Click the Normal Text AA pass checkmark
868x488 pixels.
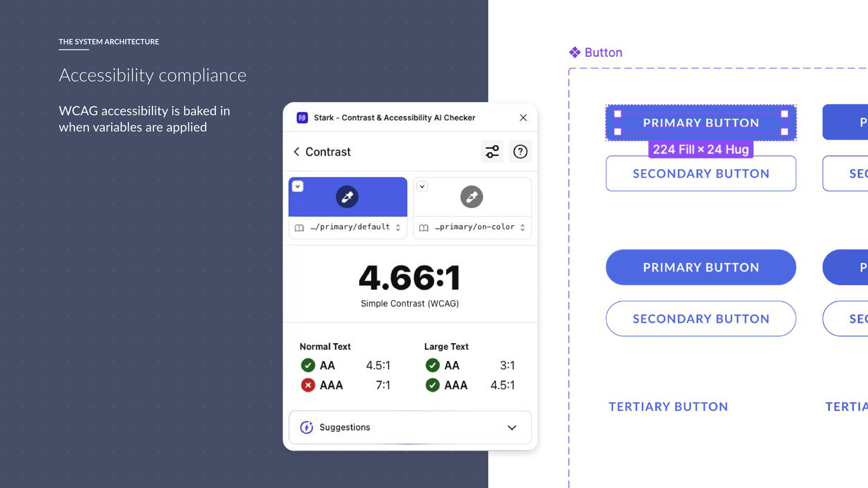click(x=308, y=365)
